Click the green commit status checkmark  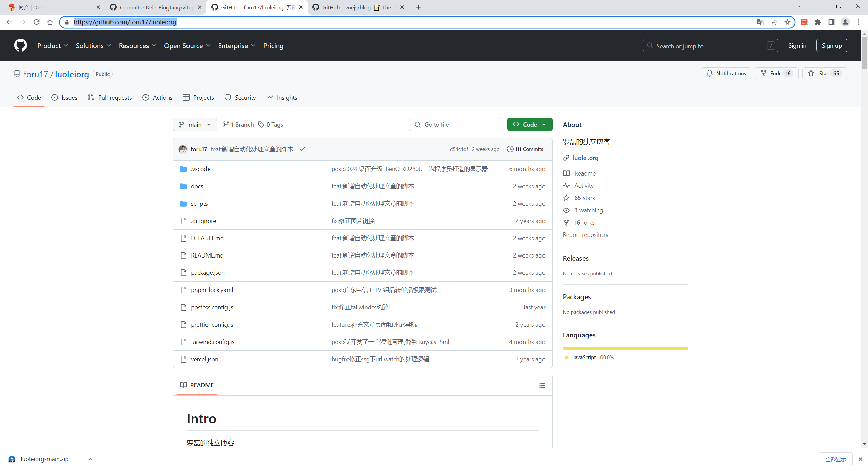[x=302, y=149]
